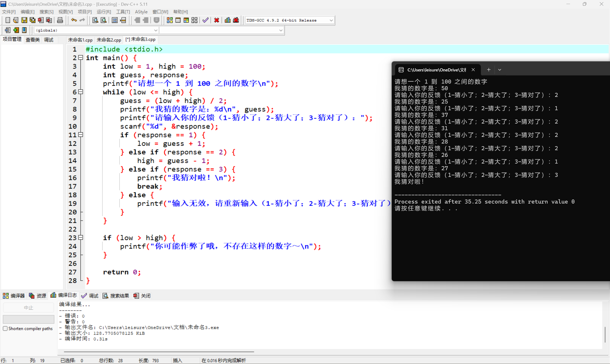Click the Print icon on toolbar
The height and width of the screenshot is (364, 610).
[60, 20]
